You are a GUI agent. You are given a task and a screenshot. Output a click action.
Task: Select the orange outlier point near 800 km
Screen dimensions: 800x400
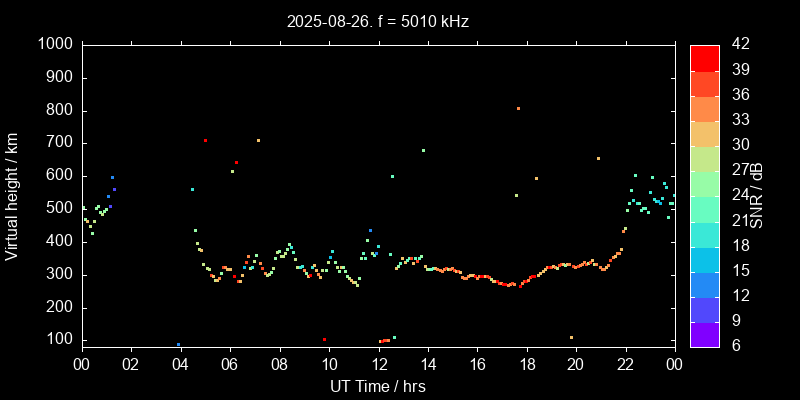coord(518,108)
